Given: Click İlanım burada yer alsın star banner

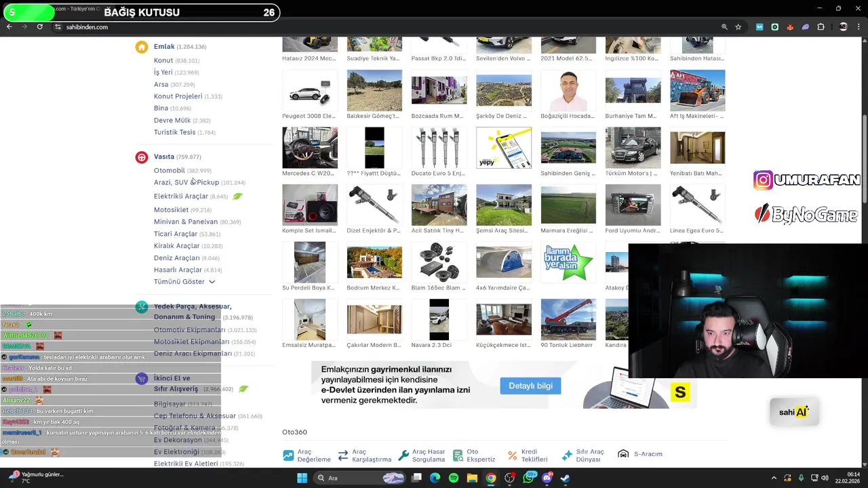Looking at the screenshot, I should 568,262.
